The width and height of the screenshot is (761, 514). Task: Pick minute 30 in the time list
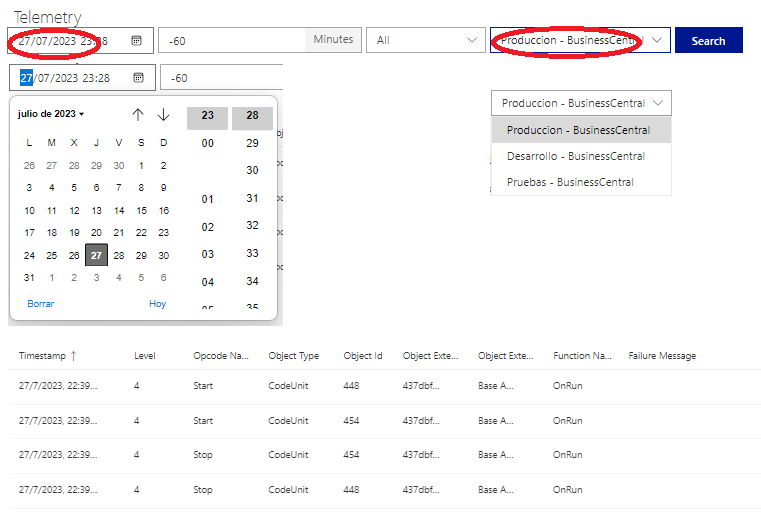(x=252, y=171)
